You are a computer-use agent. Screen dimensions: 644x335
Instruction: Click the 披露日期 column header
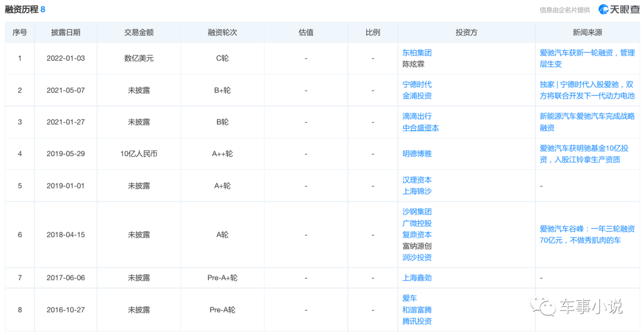point(66,33)
